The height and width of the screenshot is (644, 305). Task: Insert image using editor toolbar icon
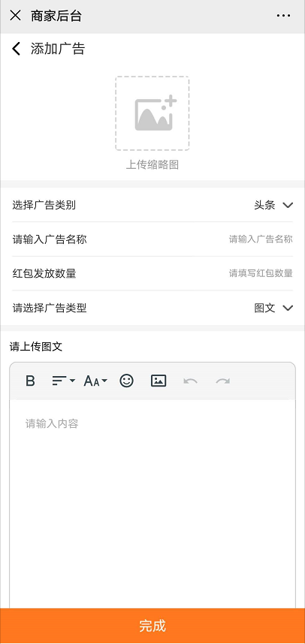coord(159,381)
